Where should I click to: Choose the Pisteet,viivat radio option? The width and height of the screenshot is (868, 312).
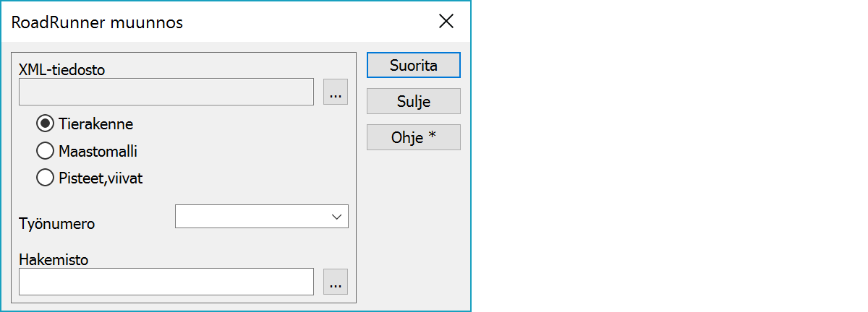point(45,178)
